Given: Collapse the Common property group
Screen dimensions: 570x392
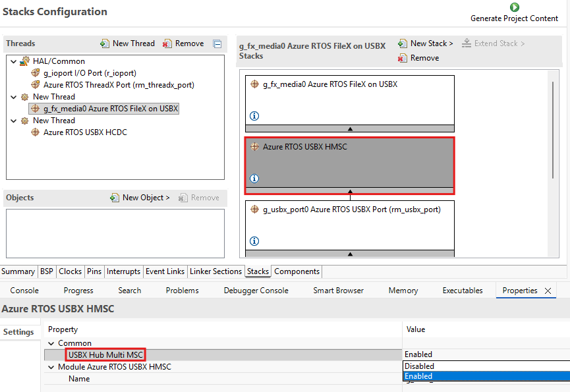Looking at the screenshot, I should [51, 343].
